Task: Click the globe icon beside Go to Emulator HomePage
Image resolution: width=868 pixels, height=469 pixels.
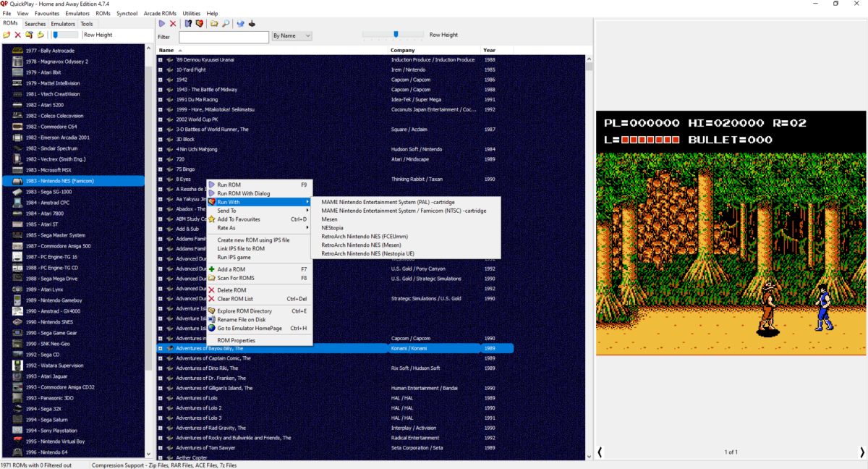Action: coord(212,328)
